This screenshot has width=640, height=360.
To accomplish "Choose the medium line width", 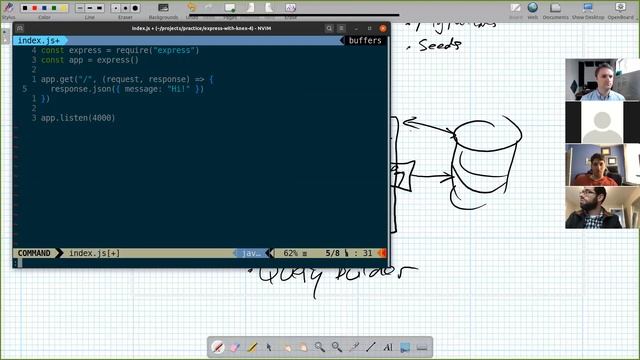I will point(90,8).
